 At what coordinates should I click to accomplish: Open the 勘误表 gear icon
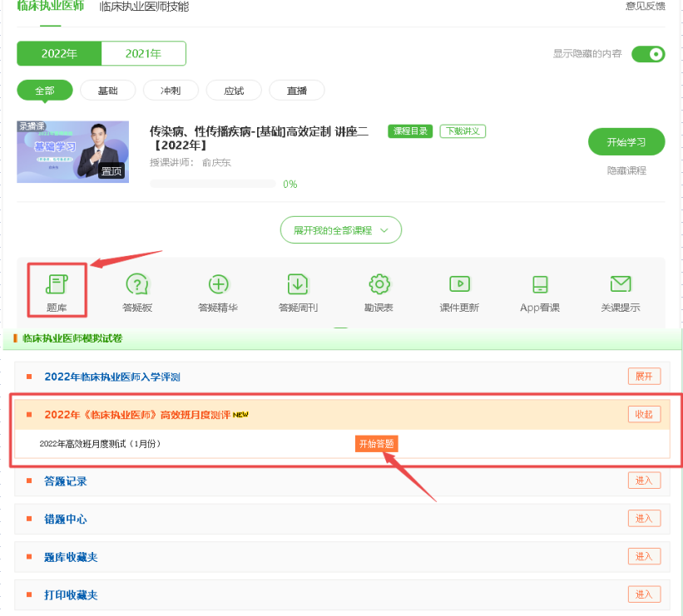tap(379, 284)
